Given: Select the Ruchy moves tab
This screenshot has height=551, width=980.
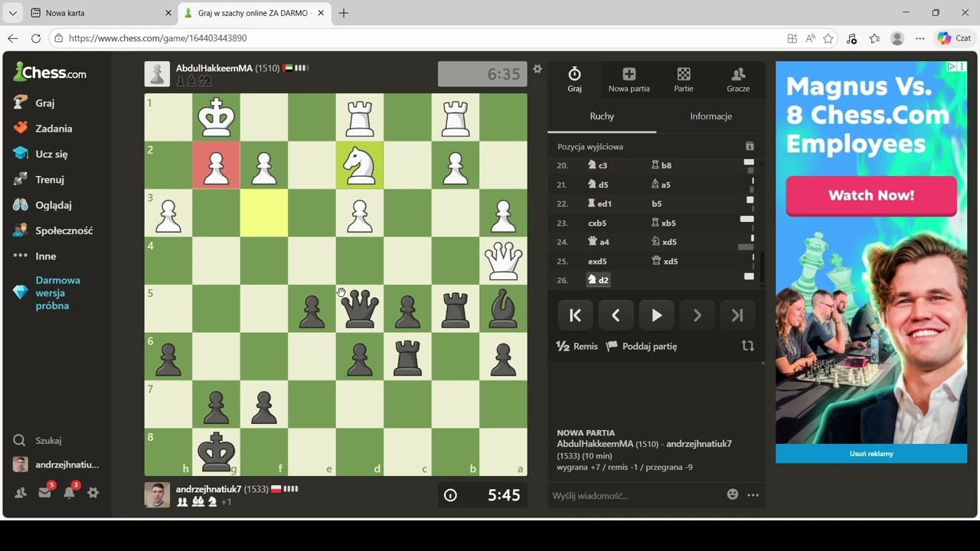Looking at the screenshot, I should tap(602, 116).
